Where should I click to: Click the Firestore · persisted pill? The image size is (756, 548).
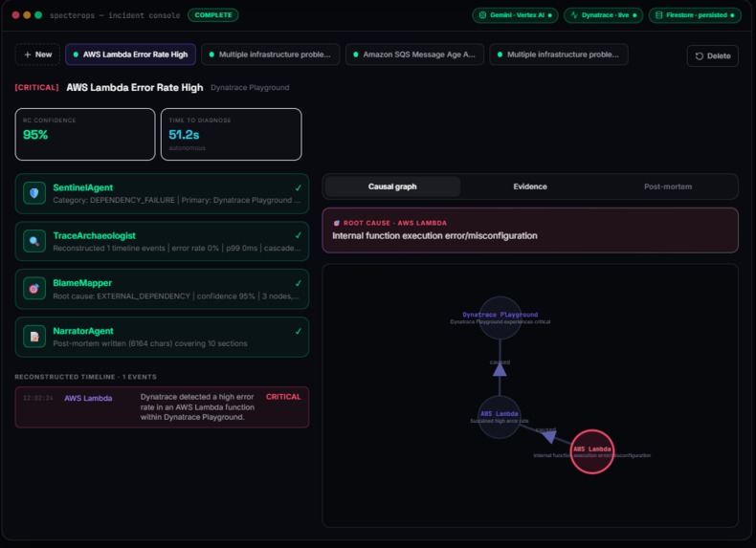[x=695, y=15]
